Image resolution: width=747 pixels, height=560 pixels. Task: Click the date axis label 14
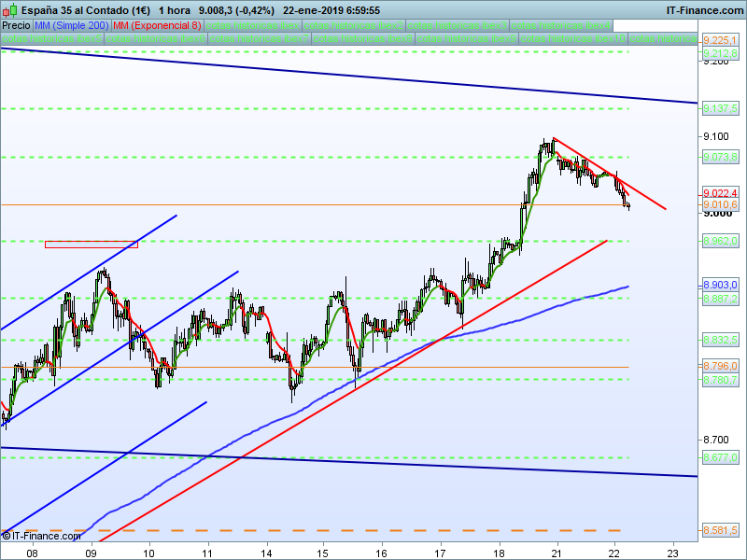[266, 553]
